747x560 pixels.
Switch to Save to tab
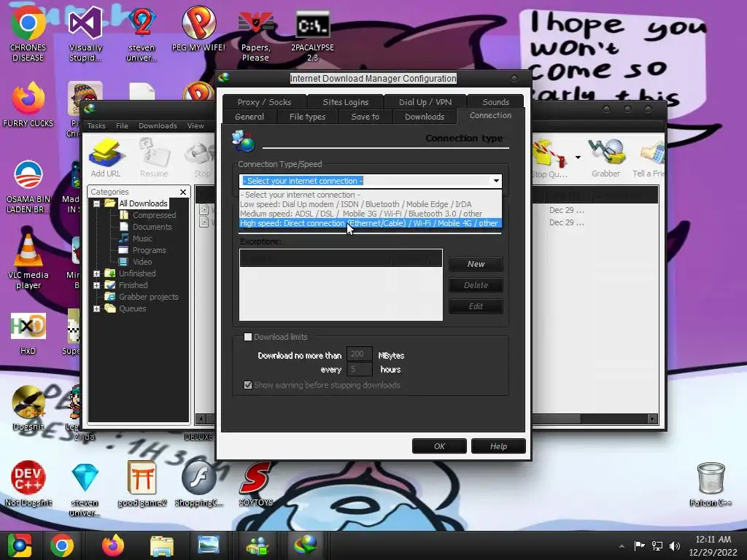[x=365, y=117]
